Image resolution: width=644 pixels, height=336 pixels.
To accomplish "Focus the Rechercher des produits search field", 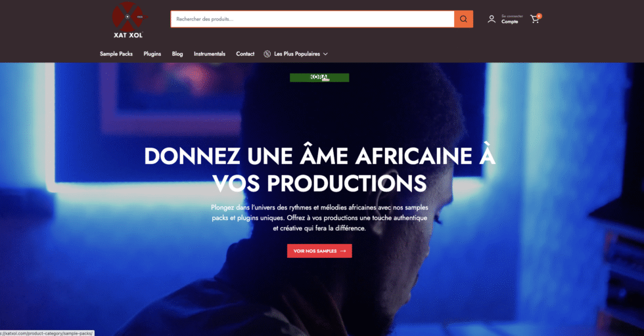I will 313,19.
